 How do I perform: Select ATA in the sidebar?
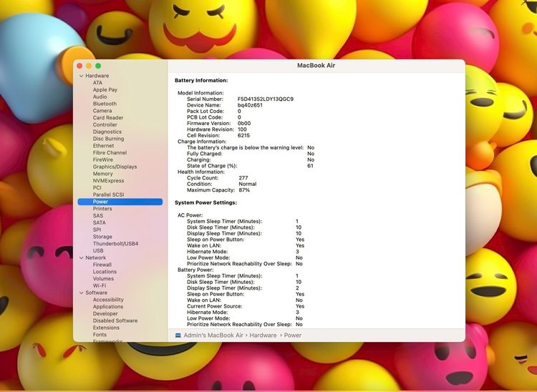point(97,83)
